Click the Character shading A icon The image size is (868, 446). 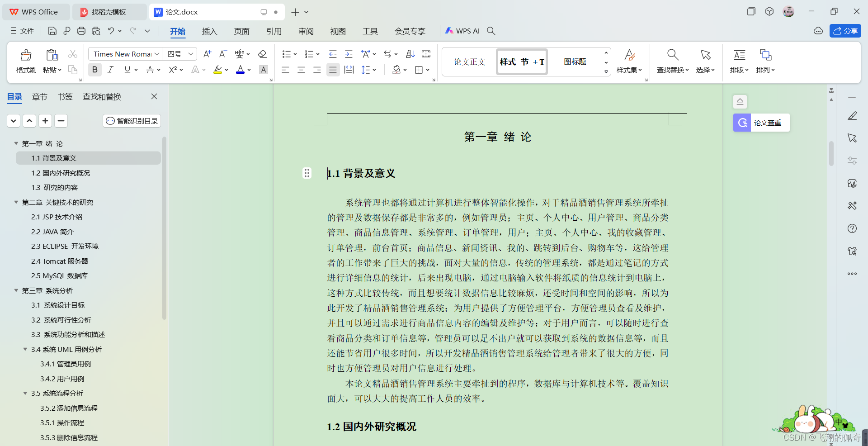click(x=264, y=70)
